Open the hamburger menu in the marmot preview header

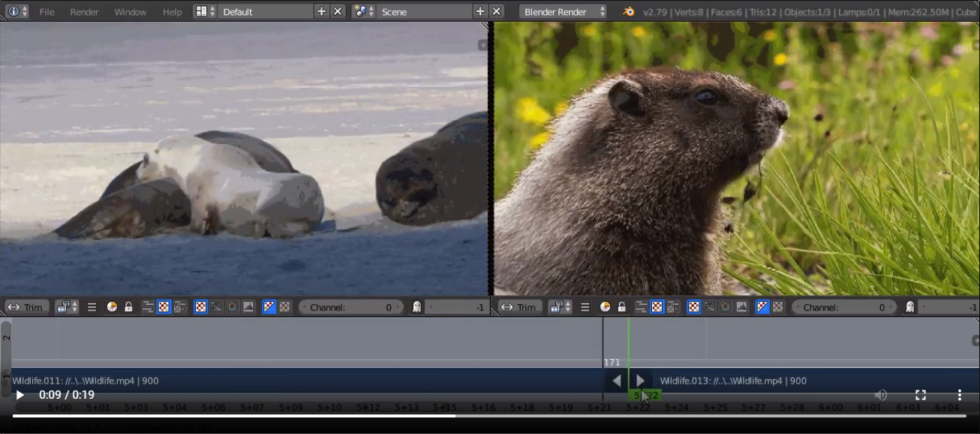pyautogui.click(x=585, y=307)
